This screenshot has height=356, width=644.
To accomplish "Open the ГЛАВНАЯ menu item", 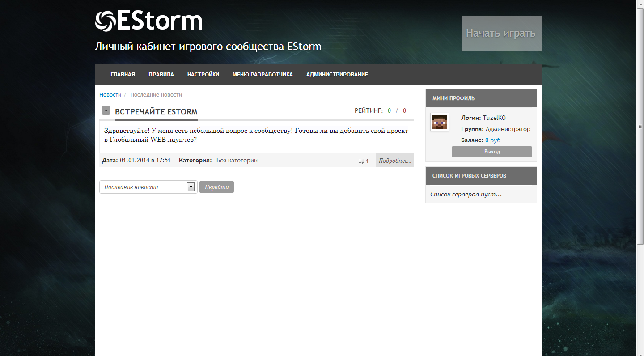I will 123,75.
